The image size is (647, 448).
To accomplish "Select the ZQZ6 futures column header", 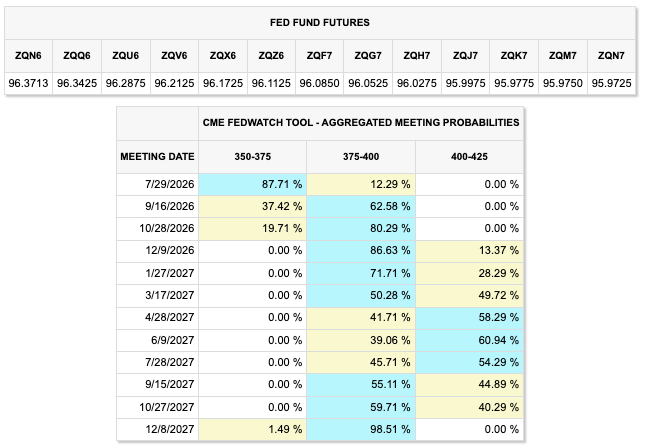I will pos(272,56).
